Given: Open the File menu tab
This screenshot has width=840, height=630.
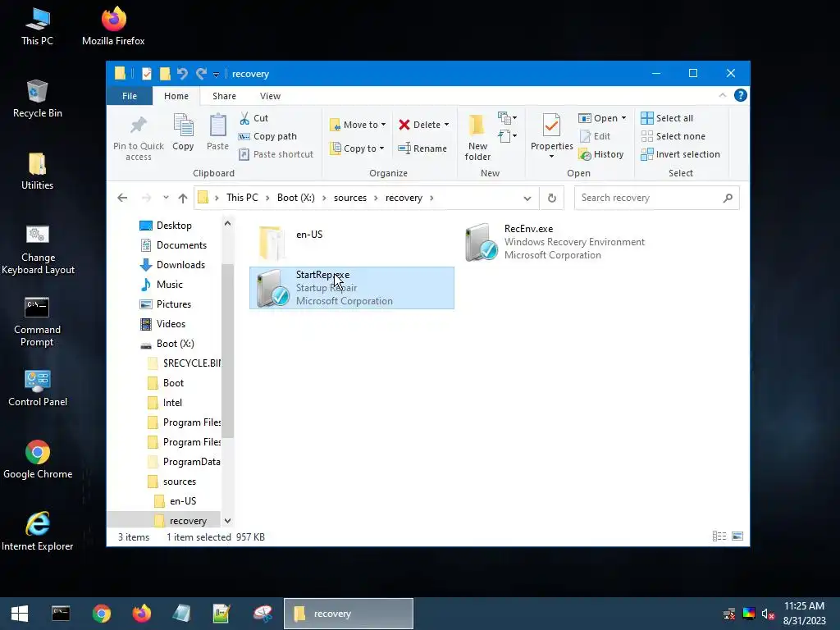Looking at the screenshot, I should point(130,96).
